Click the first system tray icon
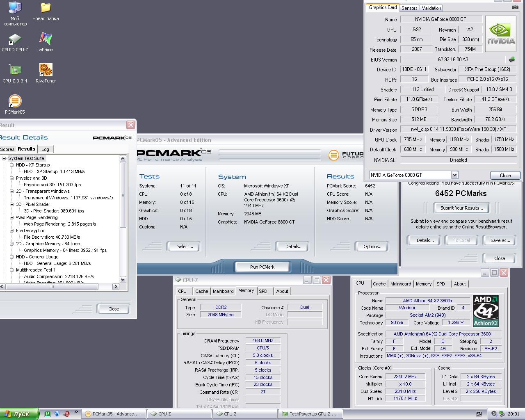The height and width of the screenshot is (420, 525). point(494,414)
